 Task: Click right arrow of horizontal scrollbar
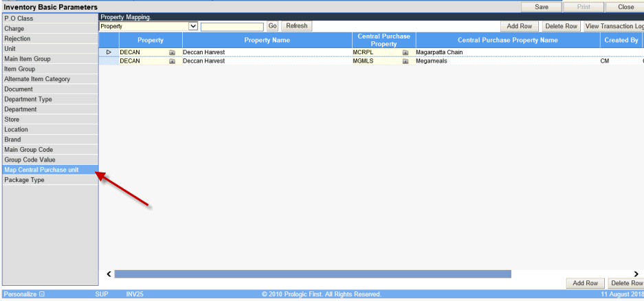pos(636,274)
